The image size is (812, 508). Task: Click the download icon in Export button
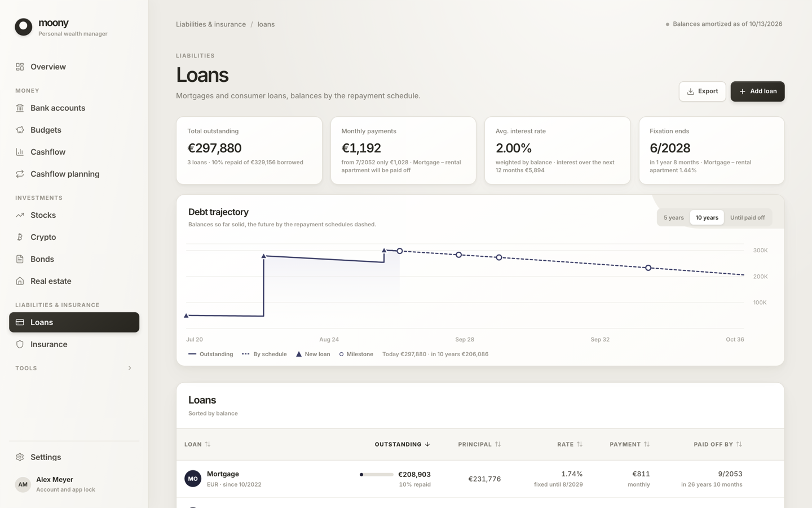(690, 91)
